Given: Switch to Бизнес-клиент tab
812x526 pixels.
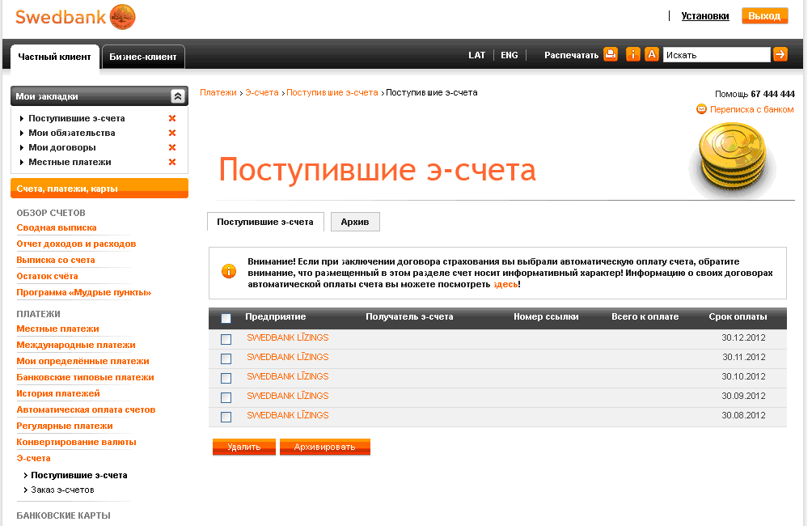Looking at the screenshot, I should 143,57.
